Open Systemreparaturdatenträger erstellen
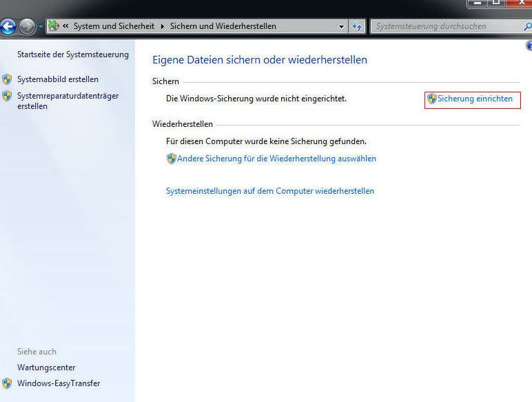 point(68,101)
